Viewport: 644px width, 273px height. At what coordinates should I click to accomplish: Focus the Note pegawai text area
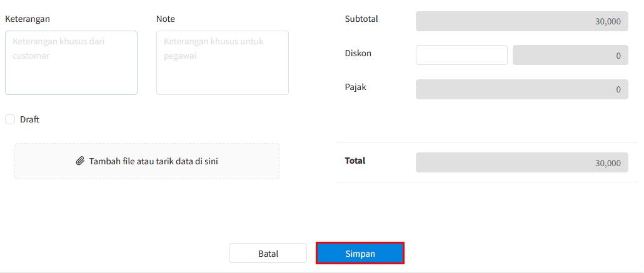click(x=223, y=63)
